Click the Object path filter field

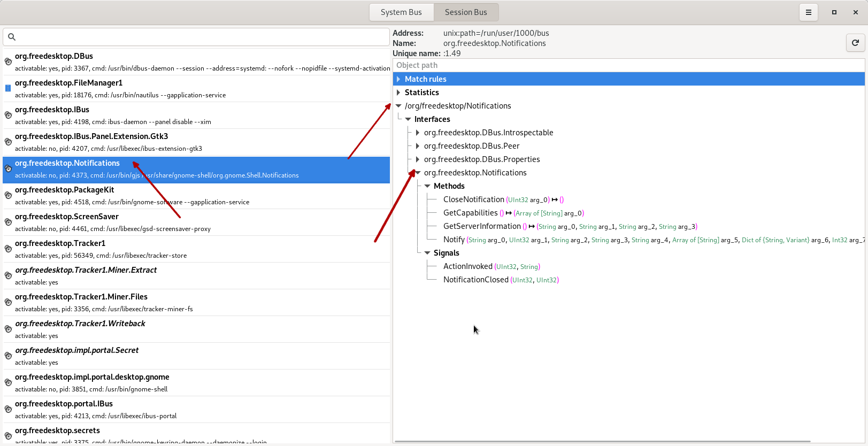(x=629, y=65)
